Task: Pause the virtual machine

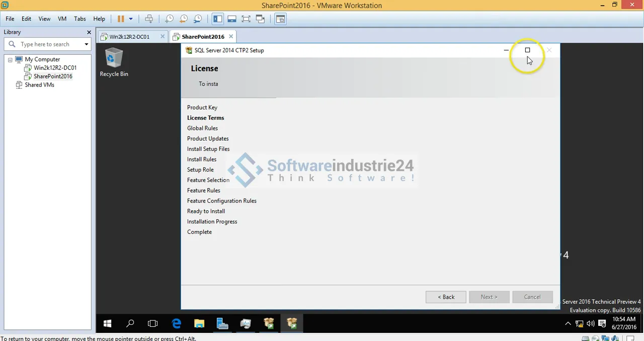Action: coord(121,19)
